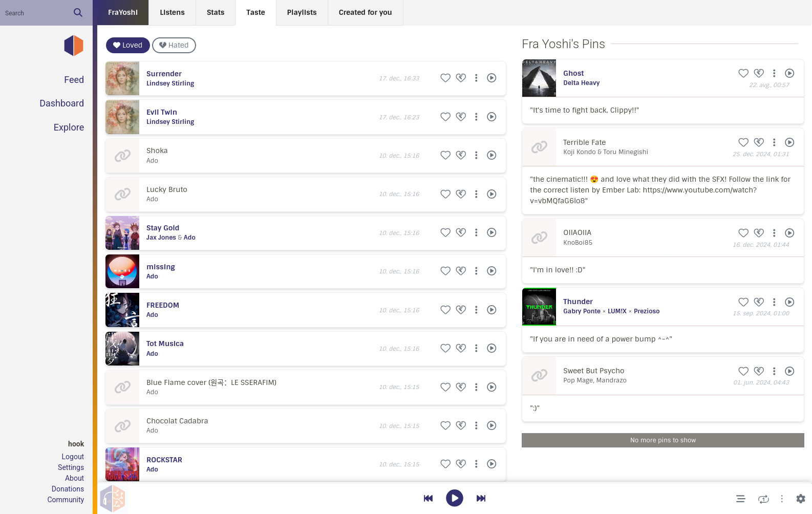
Task: Play the Surrender track by Lindsey Stirling
Action: pos(492,78)
